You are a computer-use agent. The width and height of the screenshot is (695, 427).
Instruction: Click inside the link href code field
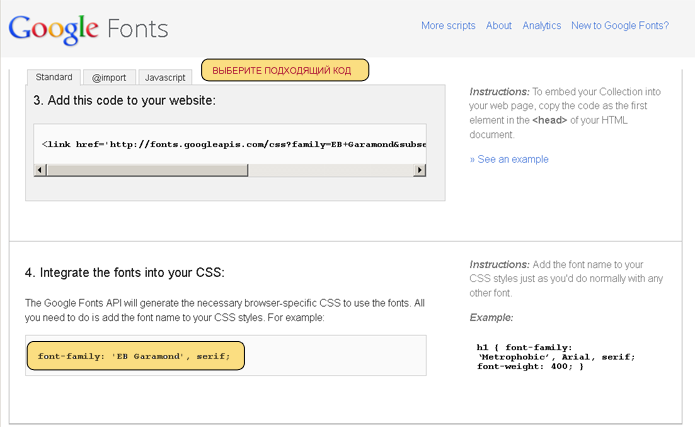pos(230,144)
